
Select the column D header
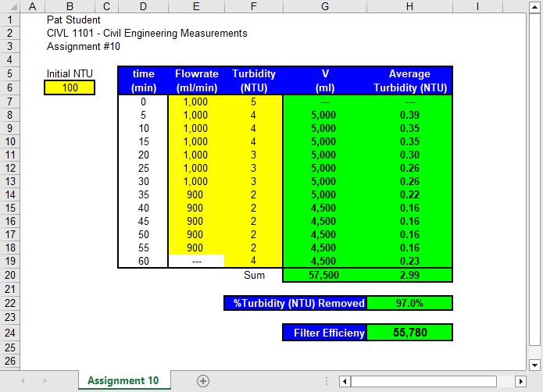(142, 6)
